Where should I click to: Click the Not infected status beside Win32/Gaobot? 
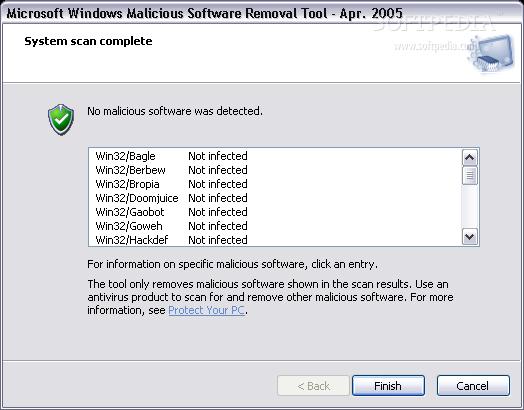point(218,212)
